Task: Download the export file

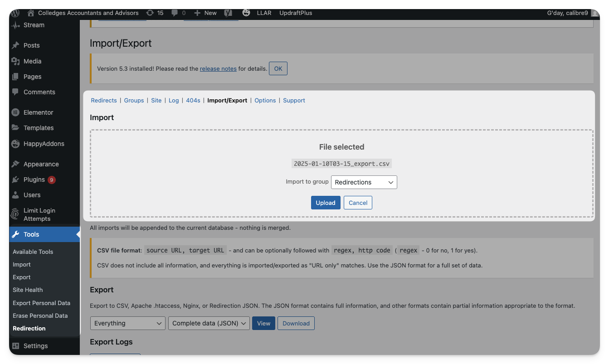Action: coord(296,323)
